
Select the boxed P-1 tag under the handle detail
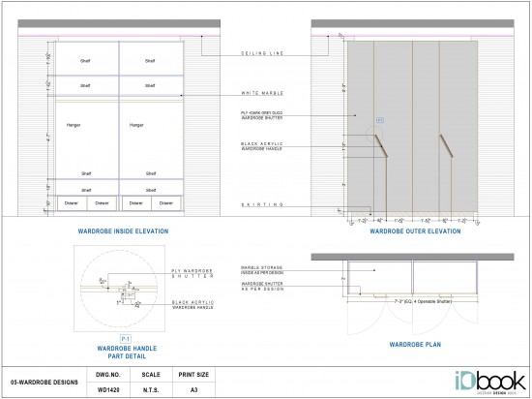coord(126,339)
